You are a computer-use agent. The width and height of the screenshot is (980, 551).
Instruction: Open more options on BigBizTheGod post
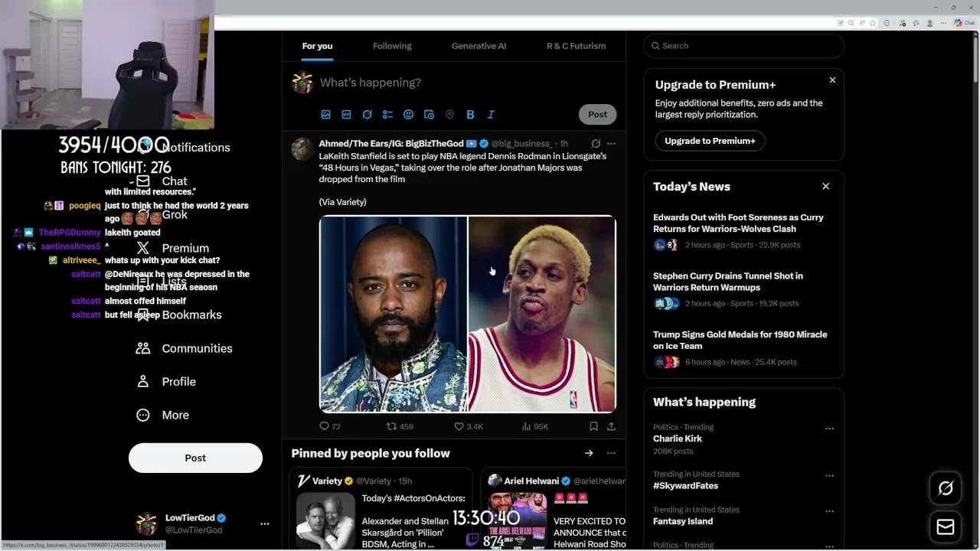pyautogui.click(x=611, y=144)
